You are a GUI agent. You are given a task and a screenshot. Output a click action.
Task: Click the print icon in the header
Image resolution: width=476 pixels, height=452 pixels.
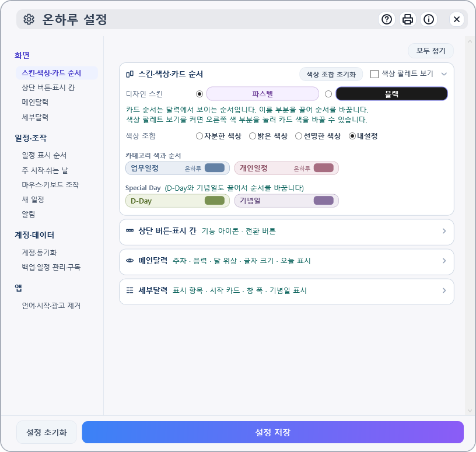click(x=407, y=19)
